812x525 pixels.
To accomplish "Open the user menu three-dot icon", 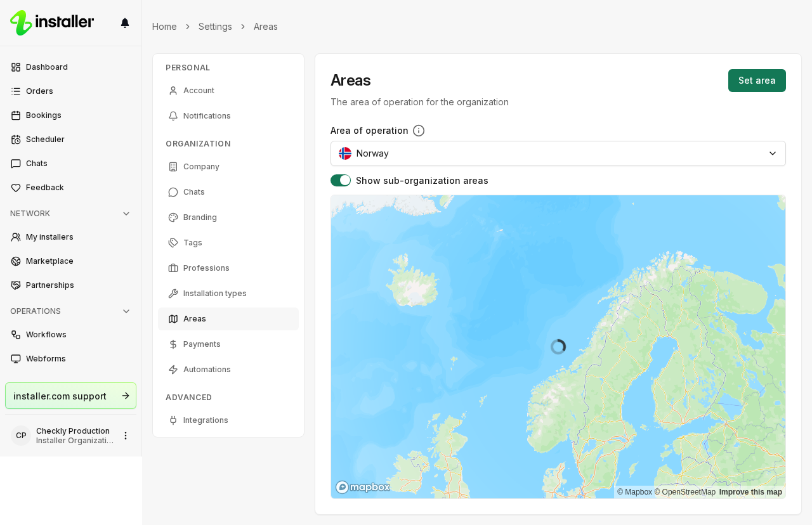I will pos(126,436).
